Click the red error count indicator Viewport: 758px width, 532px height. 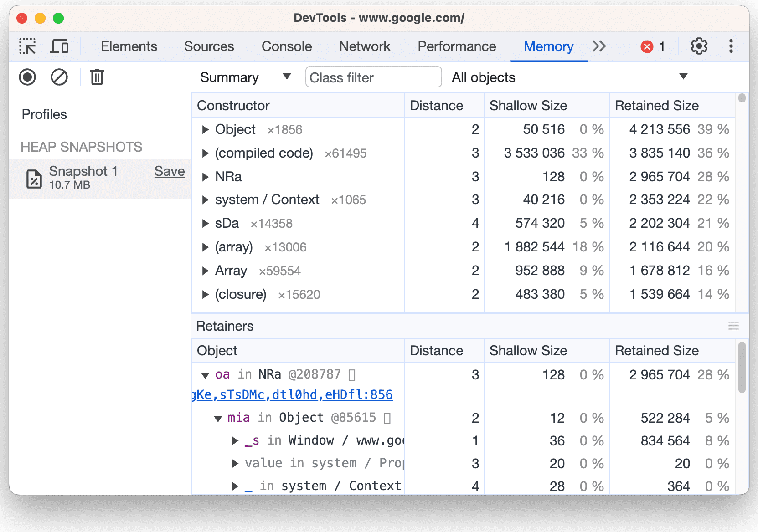[653, 46]
